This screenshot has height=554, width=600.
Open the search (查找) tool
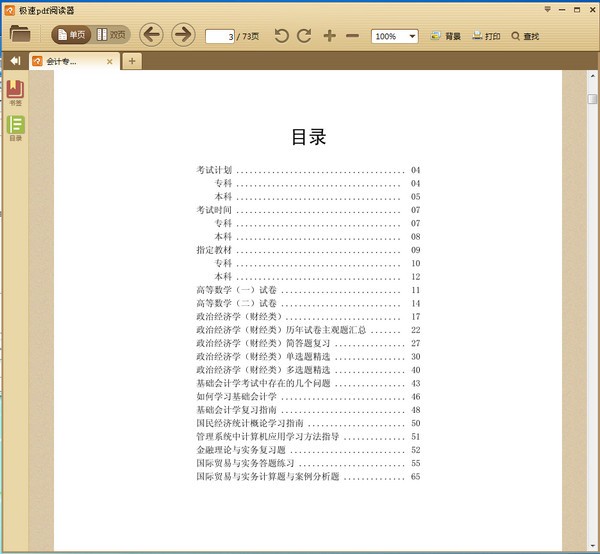pos(525,36)
